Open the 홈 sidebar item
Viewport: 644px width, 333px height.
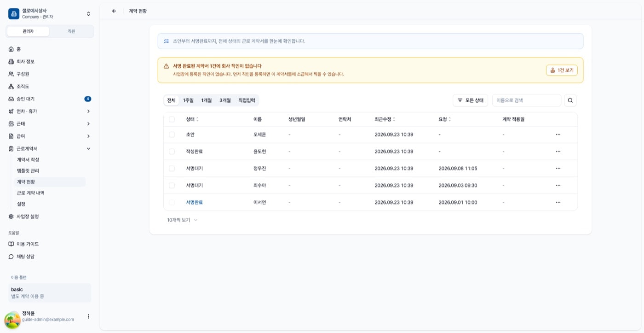(x=50, y=49)
